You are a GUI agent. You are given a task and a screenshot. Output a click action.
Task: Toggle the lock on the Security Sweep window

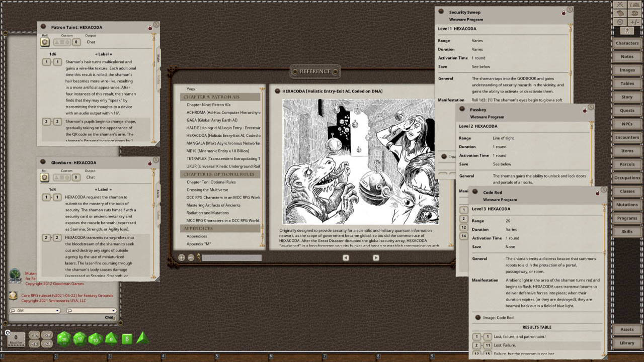tap(564, 12)
